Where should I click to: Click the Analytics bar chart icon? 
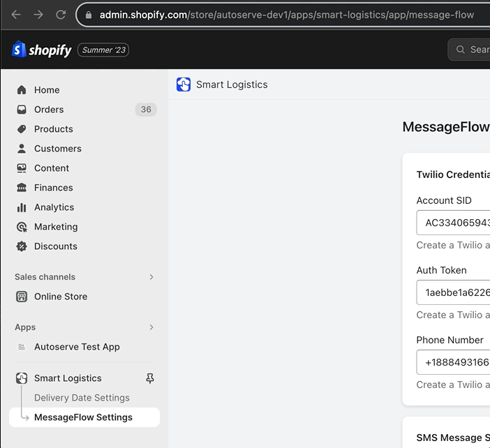pos(22,207)
